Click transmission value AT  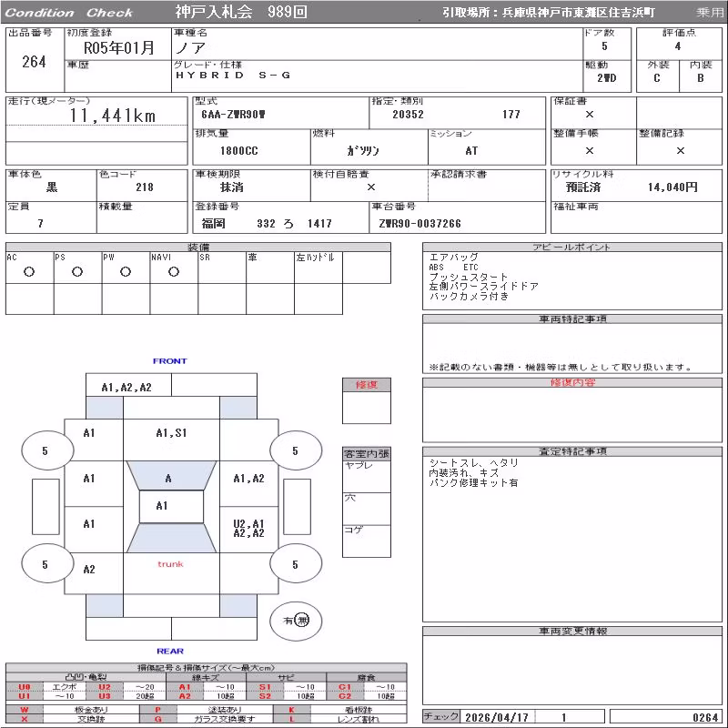click(x=471, y=151)
